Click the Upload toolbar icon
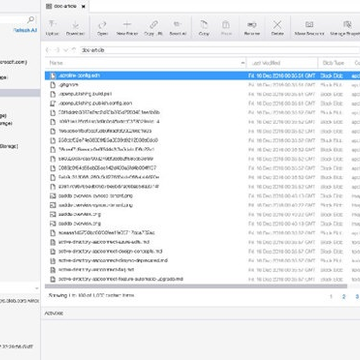This screenshot has width=360, height=360. (52, 25)
